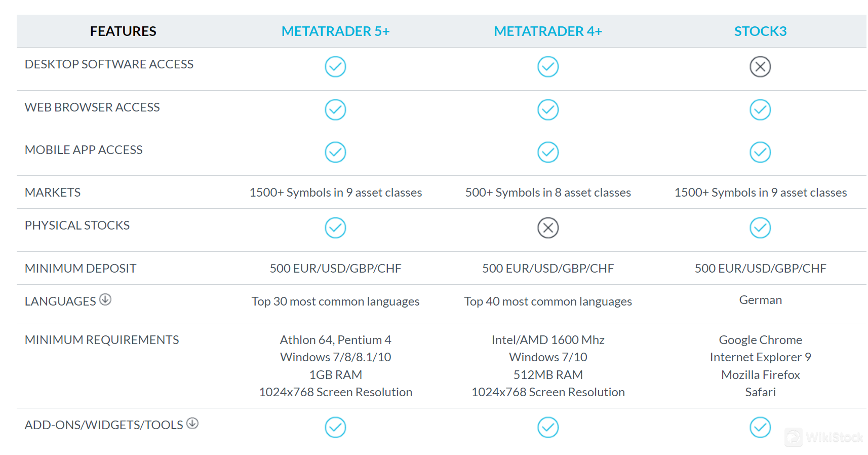Click MetaTrader 5+ physical stocks checkmark

click(335, 227)
